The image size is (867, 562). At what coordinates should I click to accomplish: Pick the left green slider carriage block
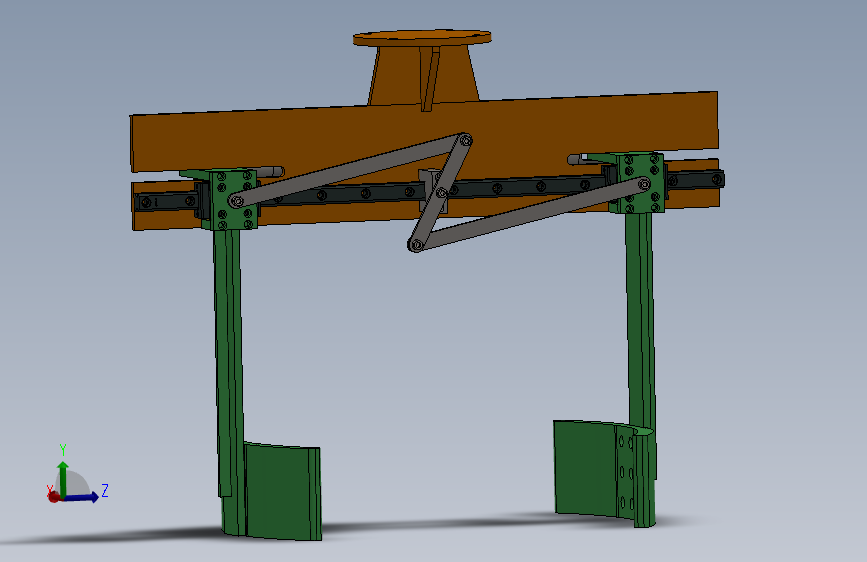pos(233,199)
